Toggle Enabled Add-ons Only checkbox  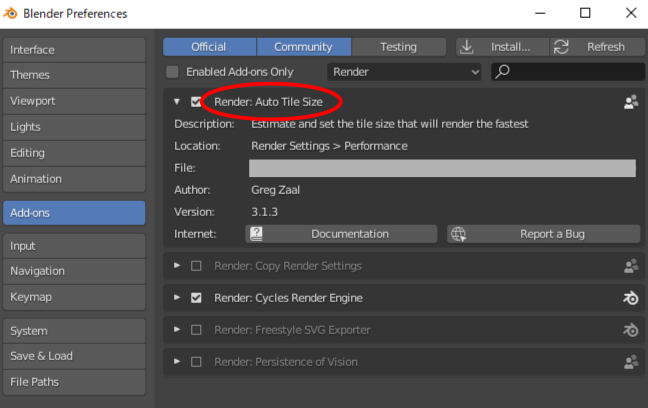(x=172, y=72)
